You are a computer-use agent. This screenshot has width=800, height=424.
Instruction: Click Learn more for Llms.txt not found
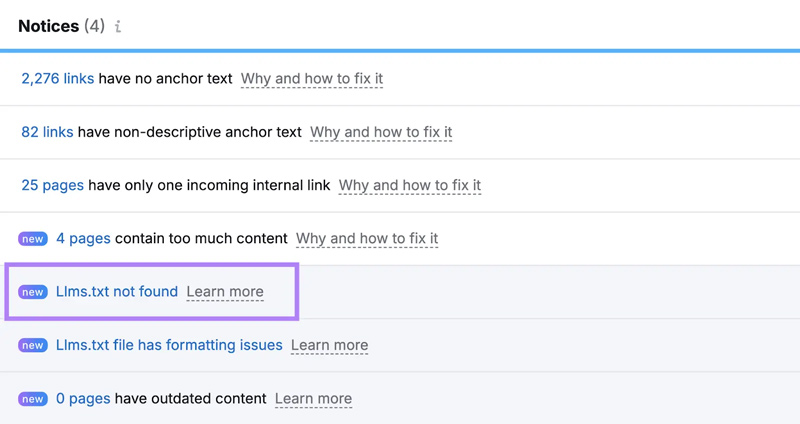225,292
